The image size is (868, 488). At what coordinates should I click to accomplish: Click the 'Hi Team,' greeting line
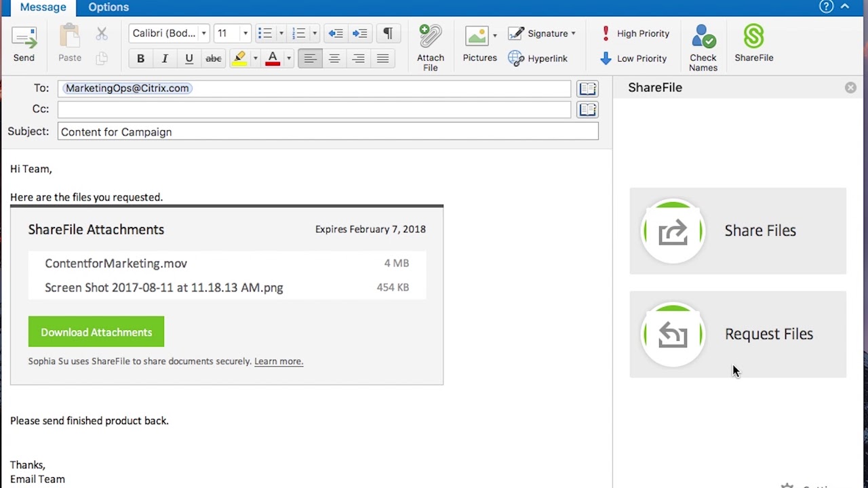[x=31, y=169]
